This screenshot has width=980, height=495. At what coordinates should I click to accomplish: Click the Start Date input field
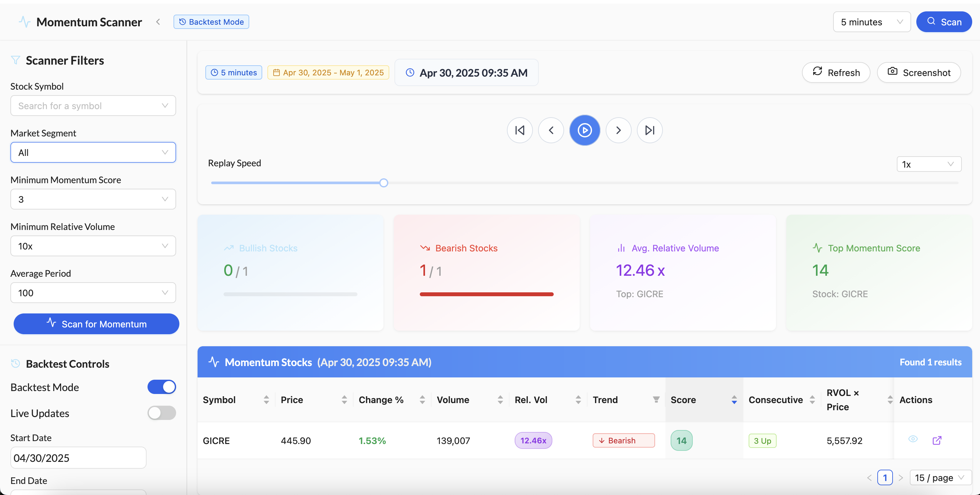tap(78, 458)
